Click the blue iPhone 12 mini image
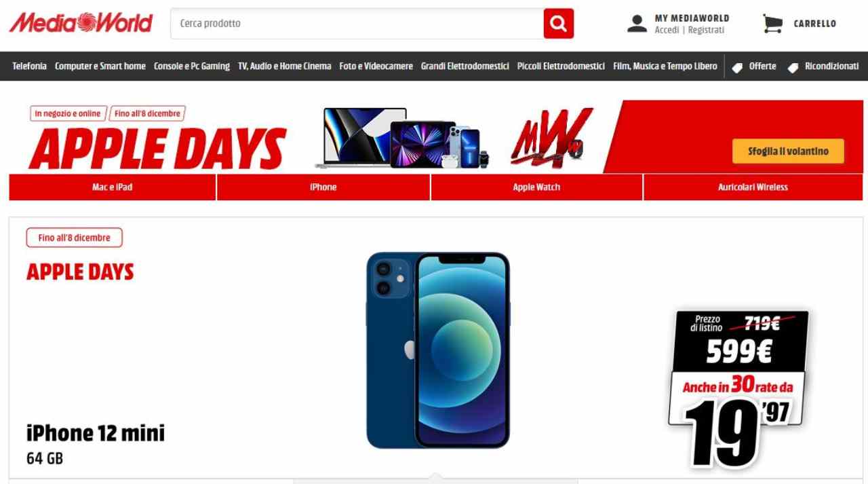The image size is (868, 484). [x=437, y=350]
